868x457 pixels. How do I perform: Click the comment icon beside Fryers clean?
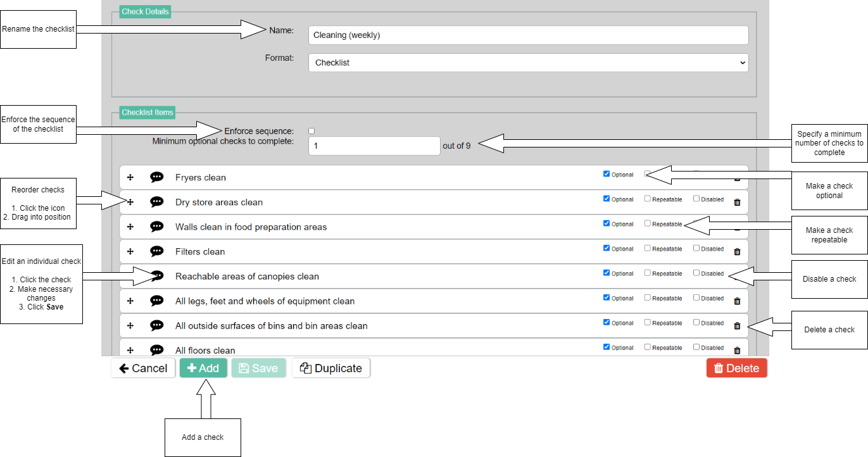[157, 177]
